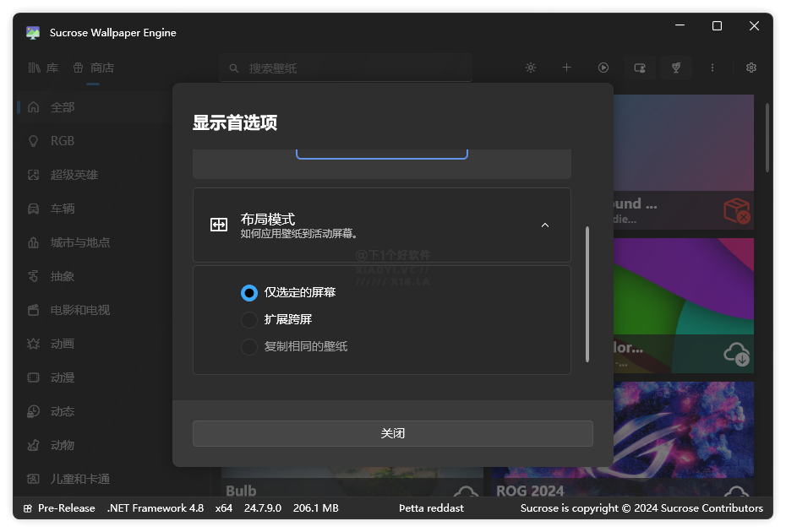Image resolution: width=786 pixels, height=532 pixels.
Task: Toggle the theme sun icon
Action: 531,68
